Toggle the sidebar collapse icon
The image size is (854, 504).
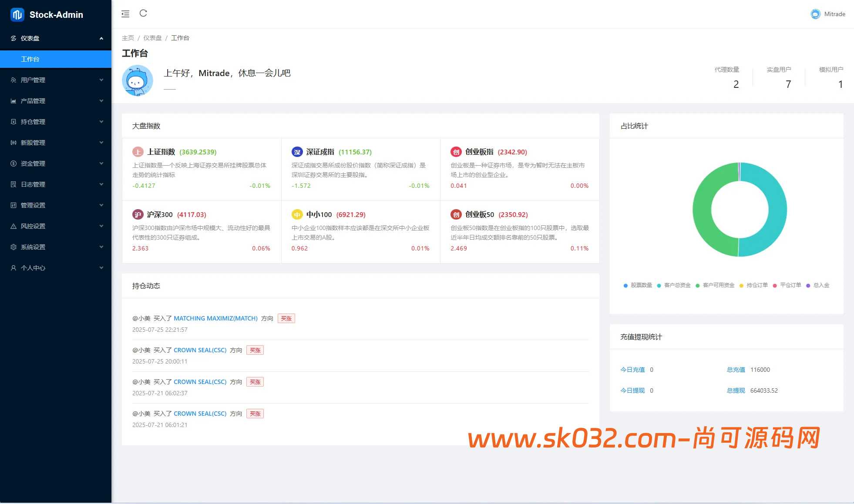pyautogui.click(x=125, y=13)
